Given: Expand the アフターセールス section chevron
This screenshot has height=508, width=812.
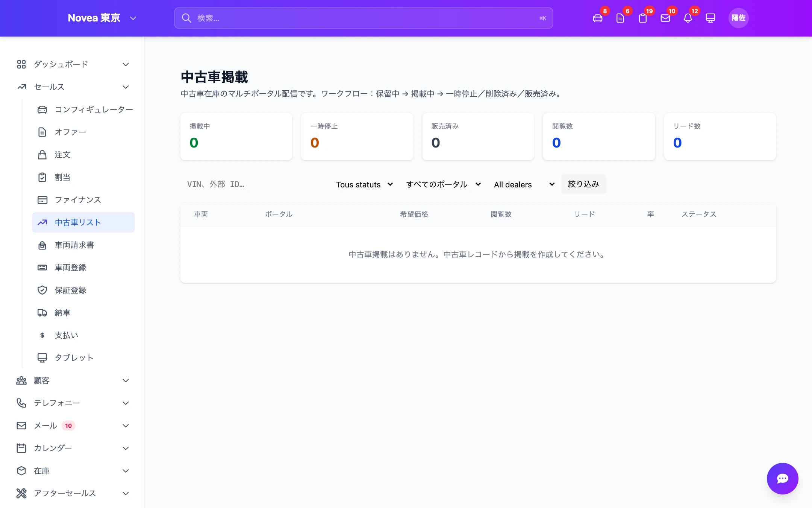Looking at the screenshot, I should pyautogui.click(x=126, y=493).
